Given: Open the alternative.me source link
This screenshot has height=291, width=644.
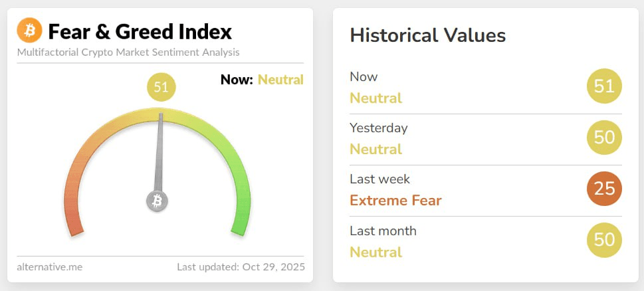Looking at the screenshot, I should 50,267.
